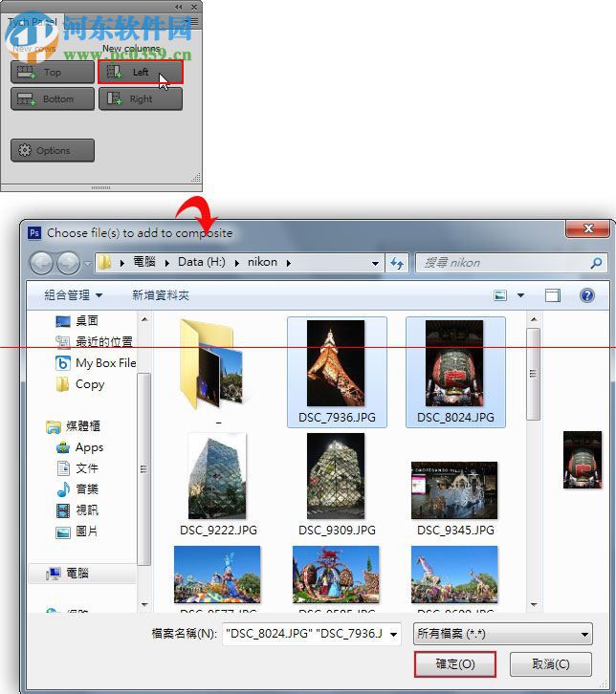Click the file list scroll down arrow

(x=534, y=604)
